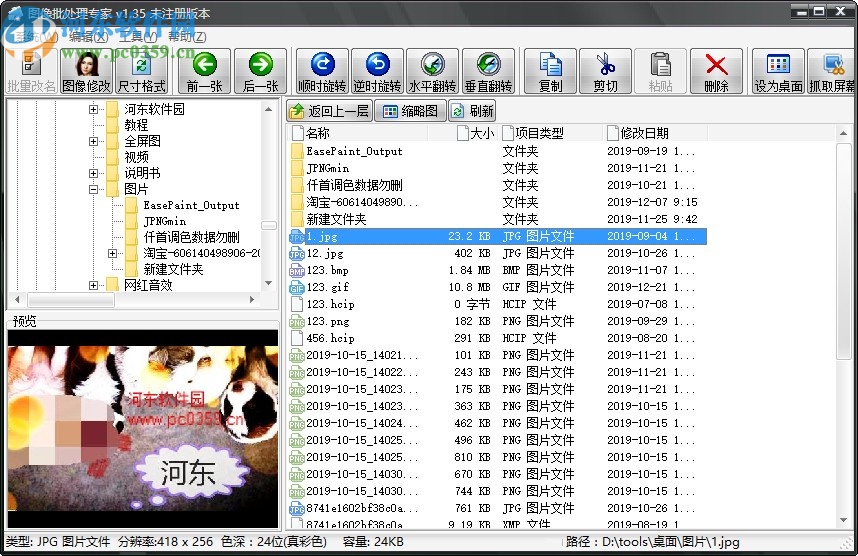Go to next image with 后一张
This screenshot has height=556, width=858.
click(260, 72)
